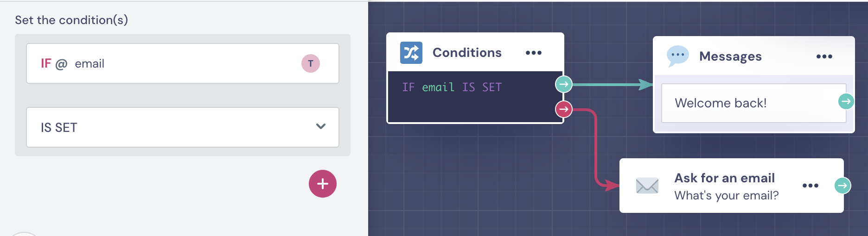Expand the chevron on the IS SET selector
868x236 pixels.
pos(320,126)
